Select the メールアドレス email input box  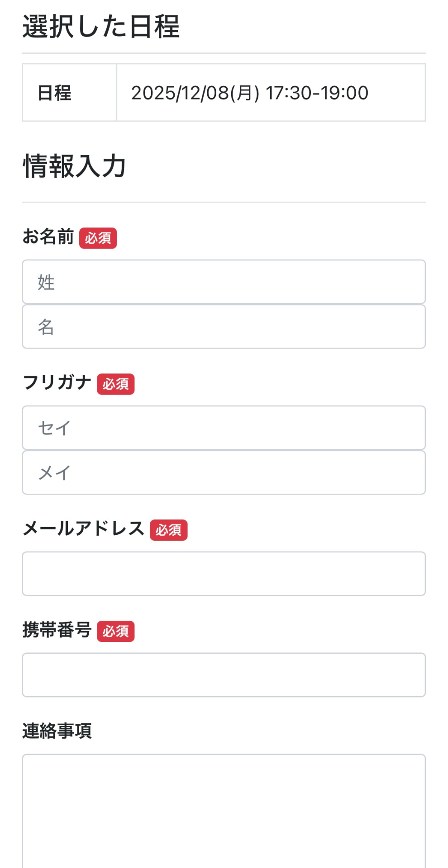(x=224, y=574)
